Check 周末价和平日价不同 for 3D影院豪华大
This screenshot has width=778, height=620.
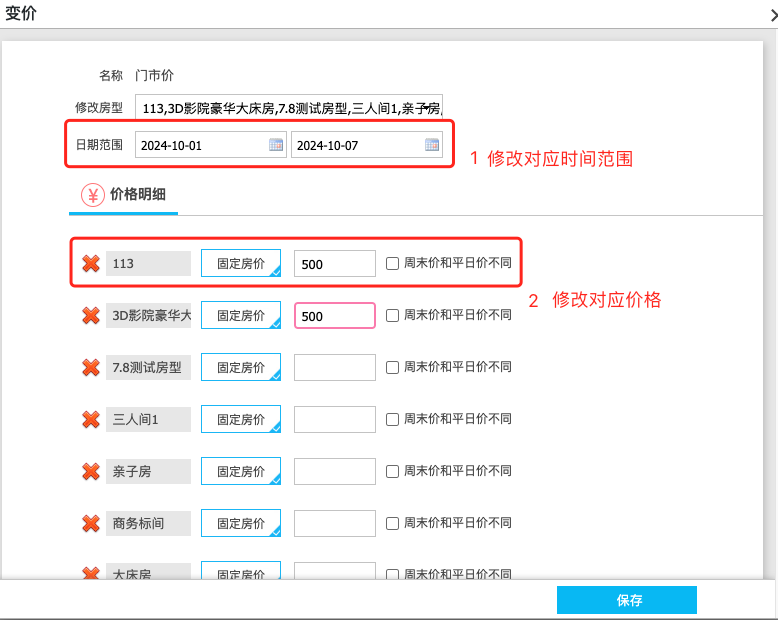click(392, 315)
